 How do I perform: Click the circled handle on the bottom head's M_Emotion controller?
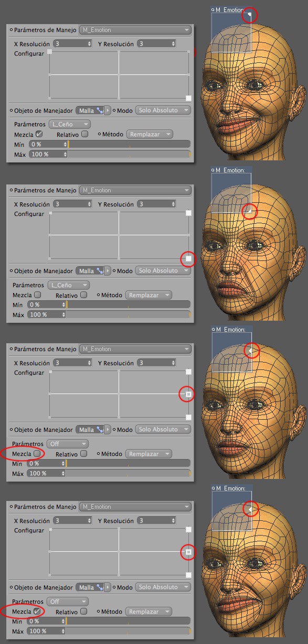[x=251, y=508]
